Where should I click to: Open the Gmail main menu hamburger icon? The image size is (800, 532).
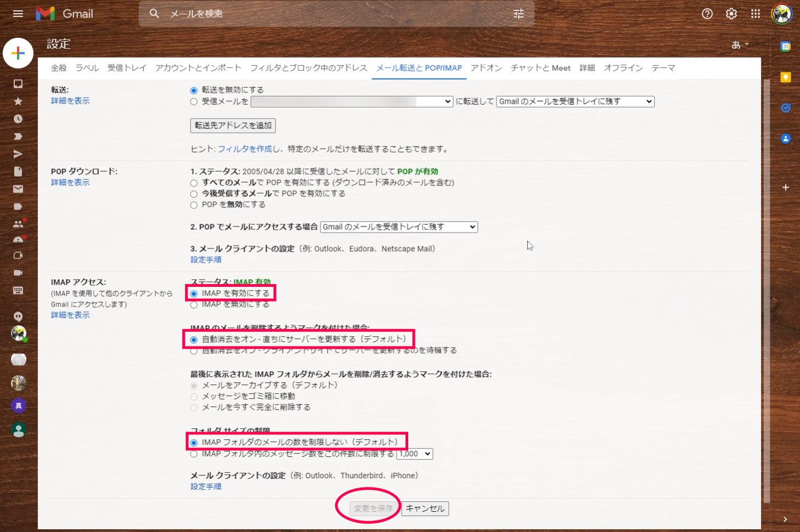pyautogui.click(x=18, y=14)
